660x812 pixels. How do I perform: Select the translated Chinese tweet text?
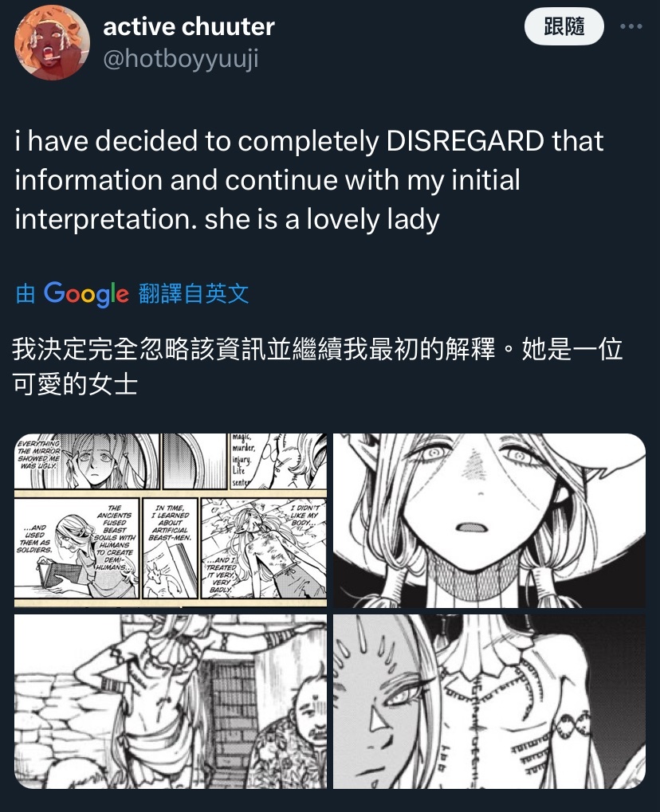(317, 367)
